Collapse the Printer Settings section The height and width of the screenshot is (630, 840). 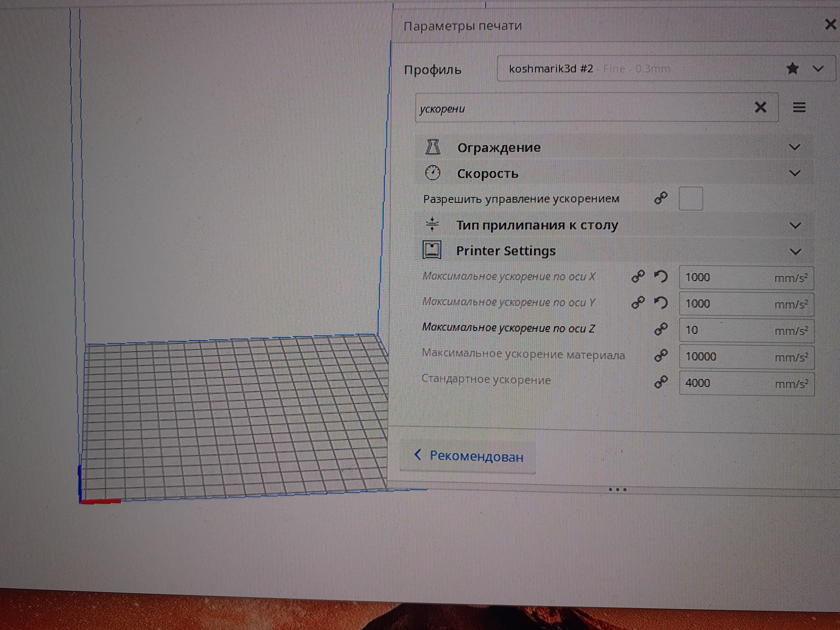(x=795, y=252)
